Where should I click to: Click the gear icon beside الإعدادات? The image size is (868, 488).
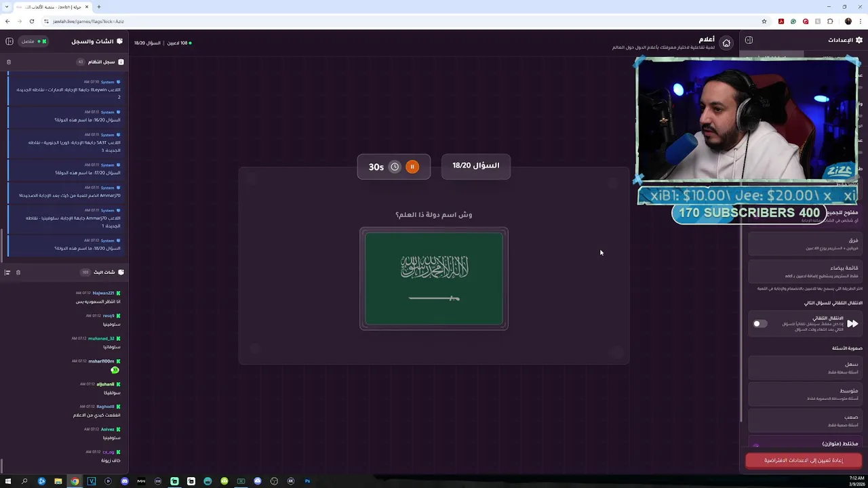[x=859, y=40]
